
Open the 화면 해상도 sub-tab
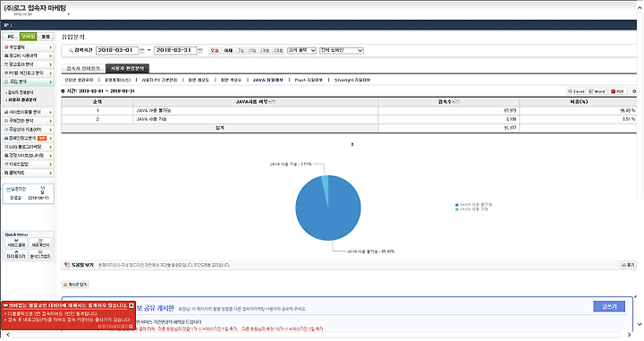point(199,81)
